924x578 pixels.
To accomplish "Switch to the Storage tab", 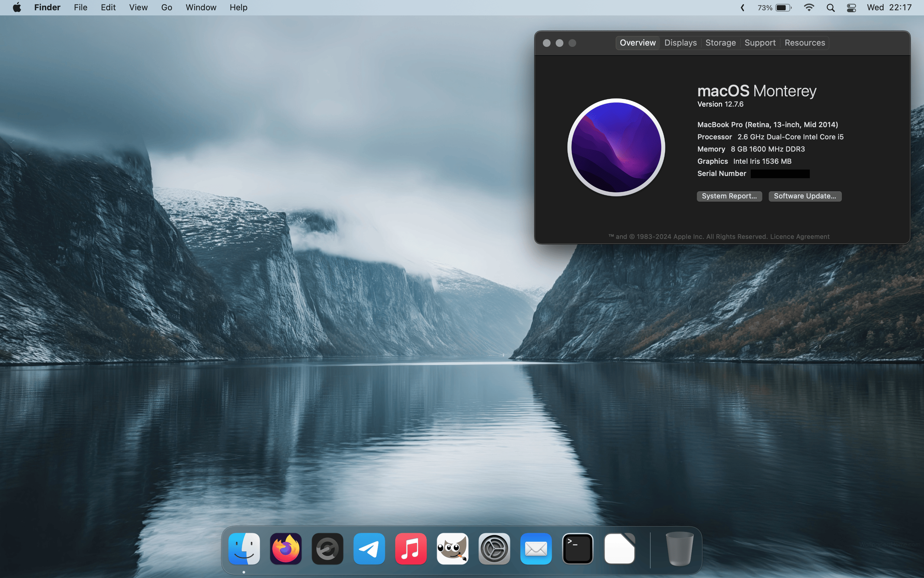I will click(x=721, y=43).
